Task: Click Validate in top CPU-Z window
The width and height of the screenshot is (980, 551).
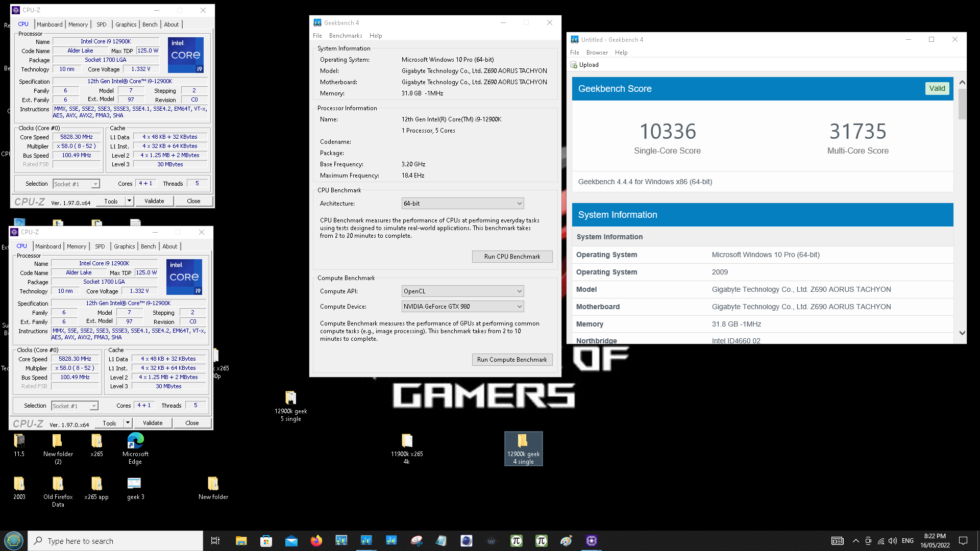Action: [x=154, y=201]
